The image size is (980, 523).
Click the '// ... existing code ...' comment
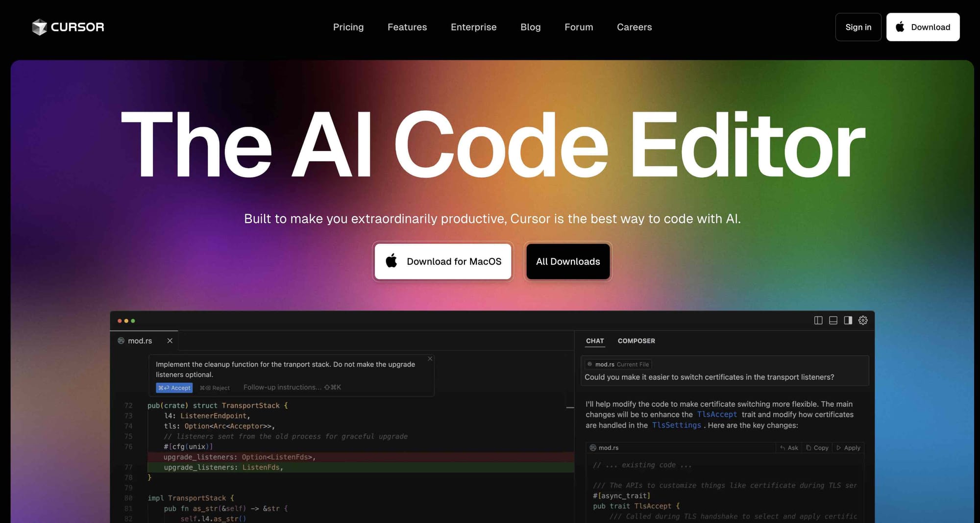[642, 465]
